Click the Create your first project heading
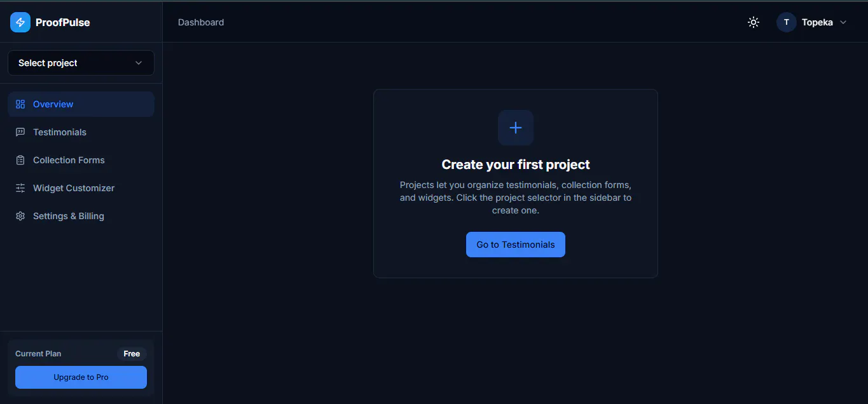 pyautogui.click(x=516, y=165)
